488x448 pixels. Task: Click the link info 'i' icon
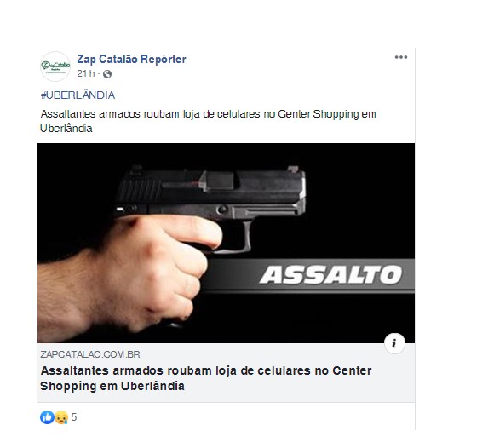pyautogui.click(x=394, y=343)
